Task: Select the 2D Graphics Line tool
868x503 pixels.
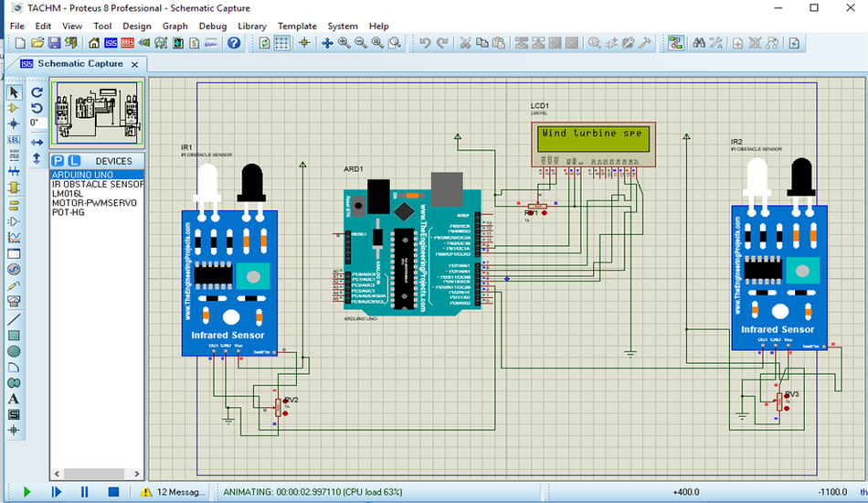Action: point(14,319)
